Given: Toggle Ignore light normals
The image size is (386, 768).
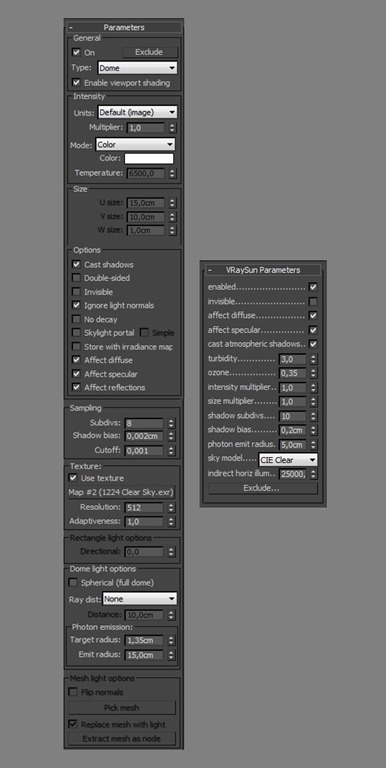Looking at the screenshot, I should click(76, 305).
